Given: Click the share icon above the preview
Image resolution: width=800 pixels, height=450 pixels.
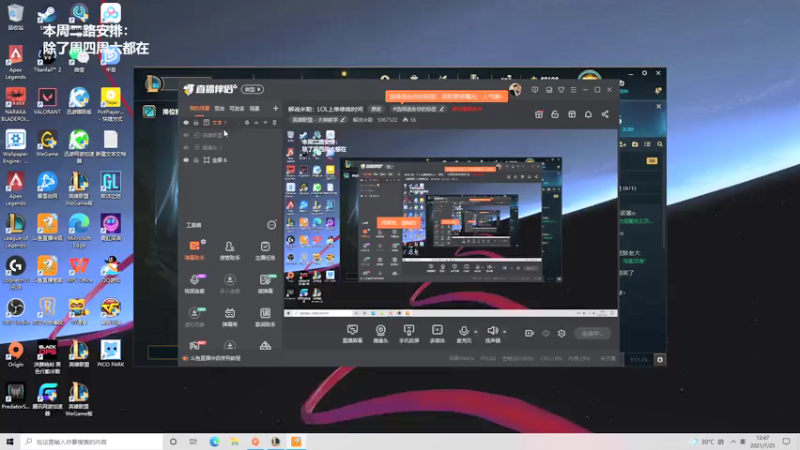Looking at the screenshot, I should [605, 114].
